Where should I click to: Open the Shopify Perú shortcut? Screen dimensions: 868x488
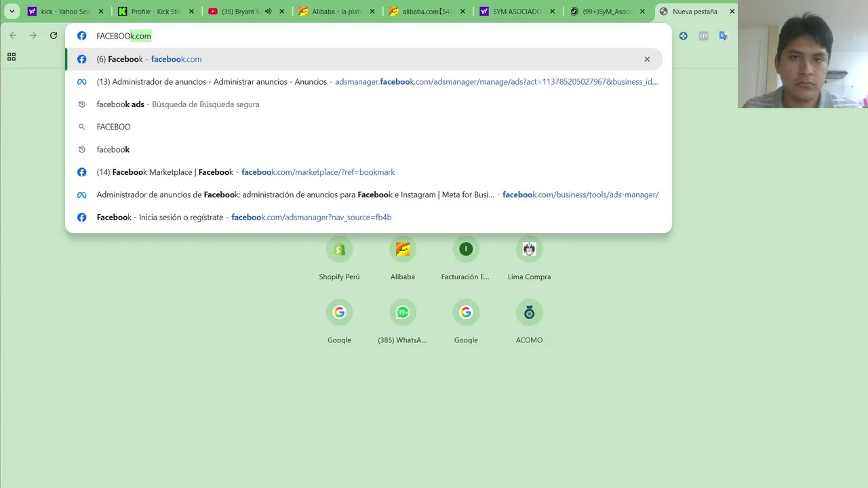[339, 258]
